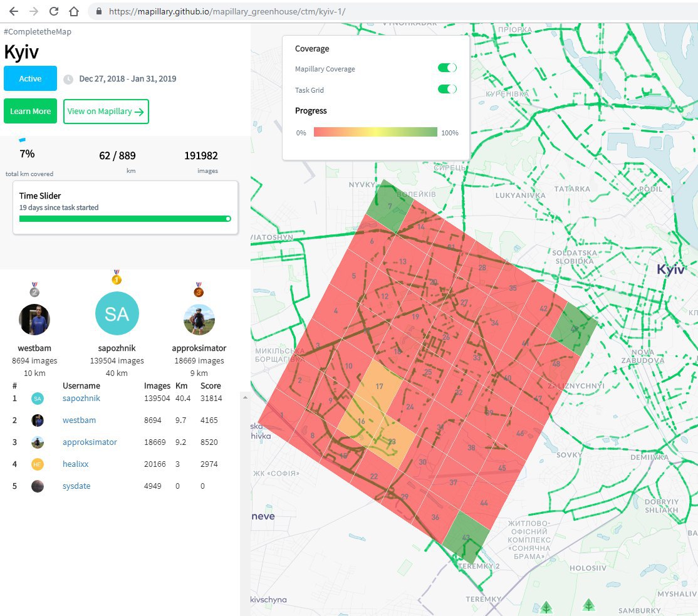Click westbam's small avatar in row 2
The image size is (698, 616).
(x=38, y=420)
